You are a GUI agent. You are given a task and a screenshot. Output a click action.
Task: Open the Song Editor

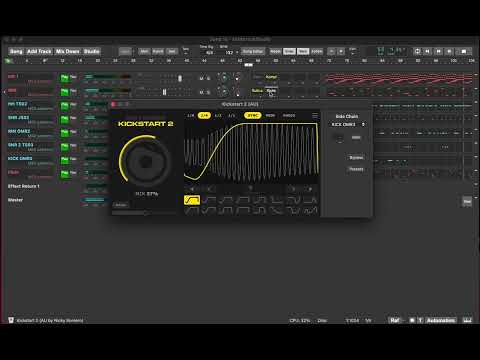coord(253,51)
